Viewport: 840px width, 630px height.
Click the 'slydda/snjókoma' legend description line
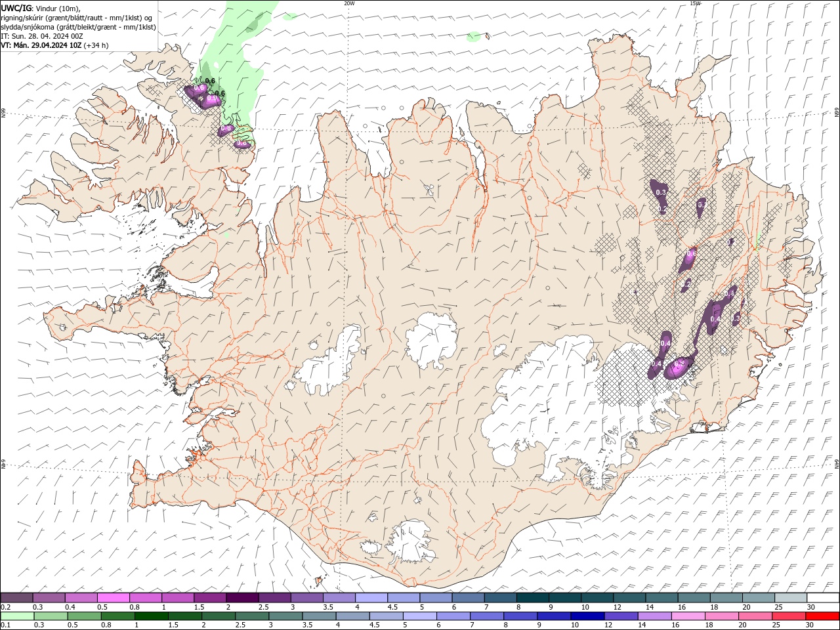79,27
